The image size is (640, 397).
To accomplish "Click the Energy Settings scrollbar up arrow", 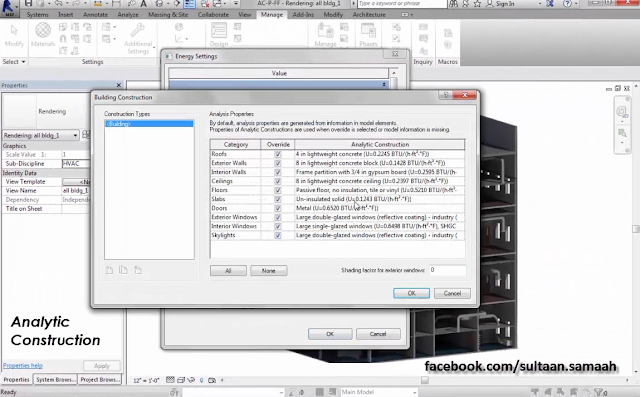I will 394,73.
